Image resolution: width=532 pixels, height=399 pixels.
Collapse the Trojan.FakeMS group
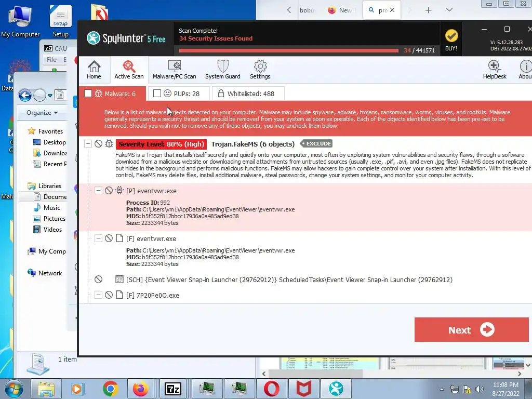tap(88, 144)
